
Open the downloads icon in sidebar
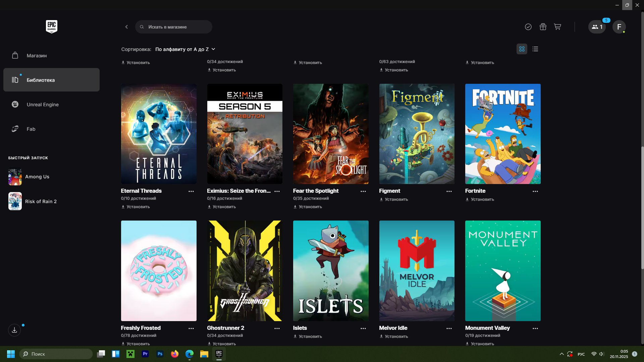14,330
